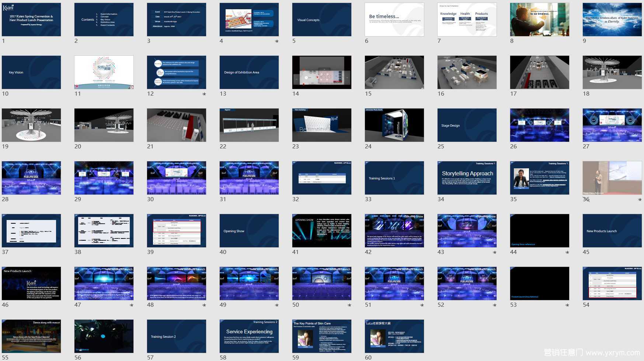The image size is (644, 361).
Task: Click the slide number label 25
Action: [x=441, y=147]
